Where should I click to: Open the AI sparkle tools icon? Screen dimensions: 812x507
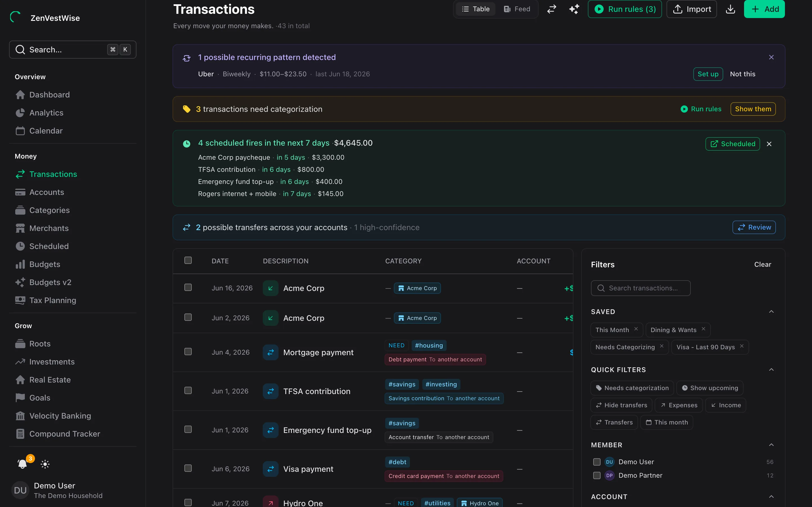click(574, 9)
